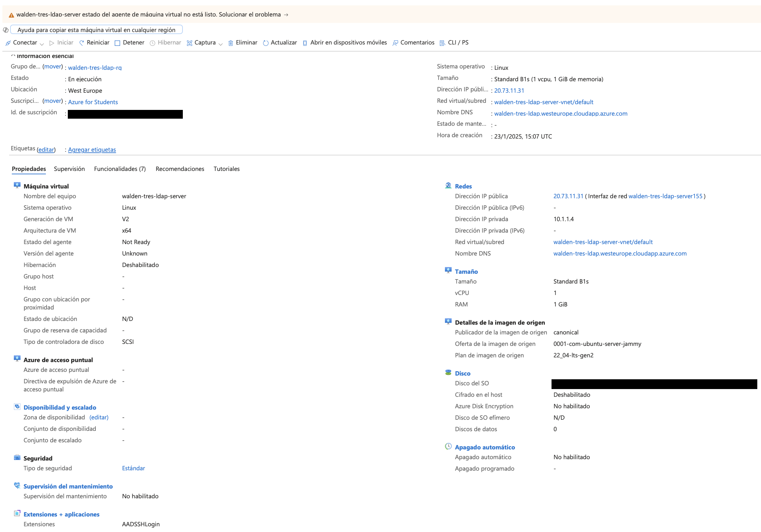The width and height of the screenshot is (761, 532).
Task: Click the Iniciar play icon
Action: pyautogui.click(x=52, y=43)
